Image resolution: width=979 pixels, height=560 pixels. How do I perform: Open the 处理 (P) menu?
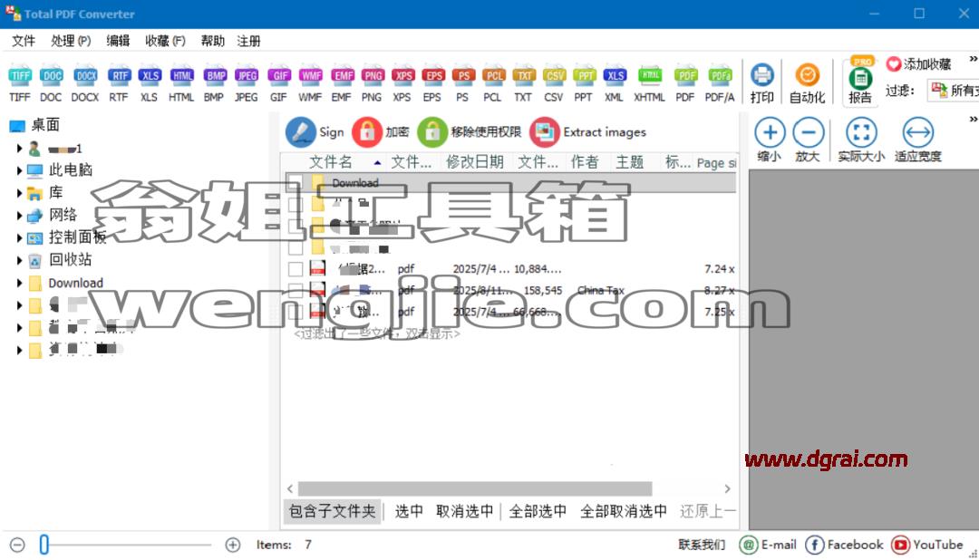[x=71, y=41]
